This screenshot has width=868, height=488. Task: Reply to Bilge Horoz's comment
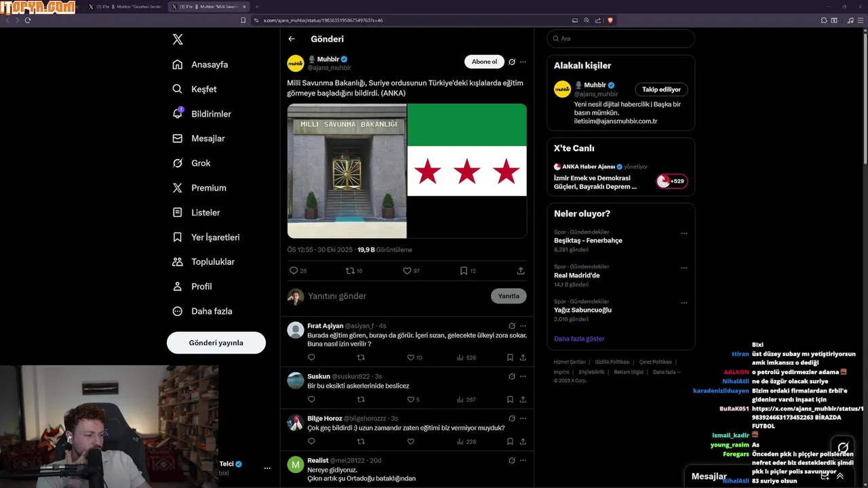point(311,441)
